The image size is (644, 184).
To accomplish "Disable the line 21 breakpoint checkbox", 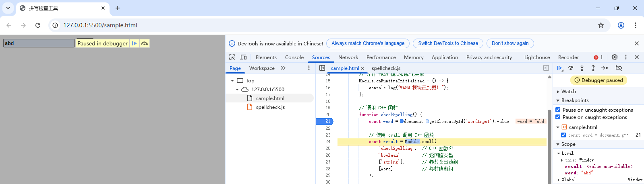I will click(x=563, y=135).
